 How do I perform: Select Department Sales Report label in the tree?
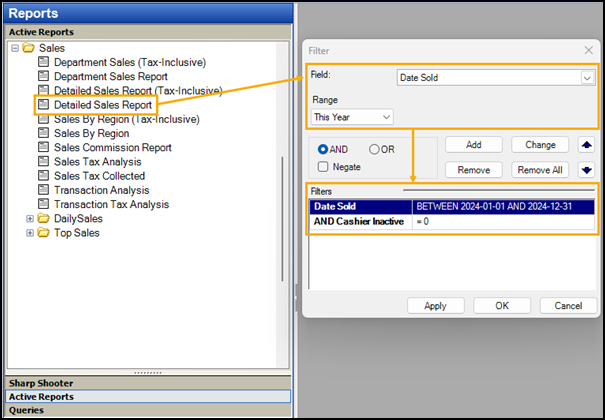[111, 76]
